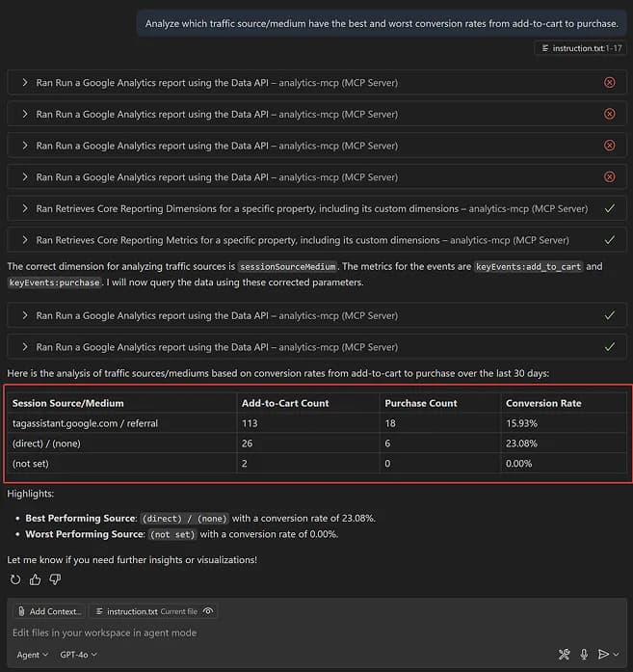
Task: Open the Agent mode dropdown
Action: [x=32, y=655]
